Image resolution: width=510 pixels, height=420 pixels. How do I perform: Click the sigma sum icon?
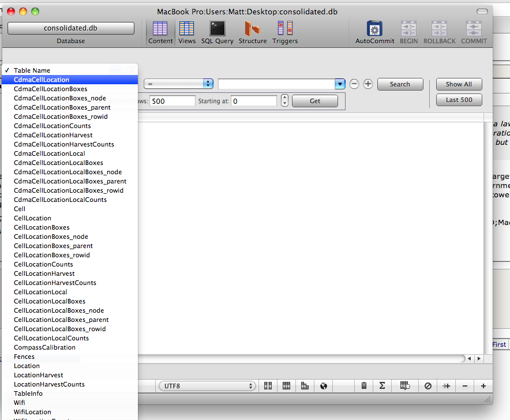(382, 386)
